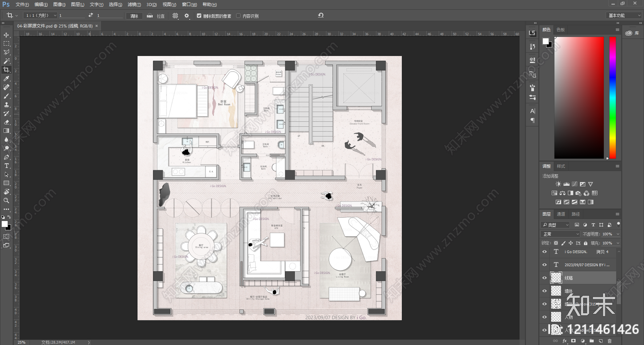The height and width of the screenshot is (345, 644).
Task: Select the Polygonal Lasso tool
Action: [x=6, y=52]
